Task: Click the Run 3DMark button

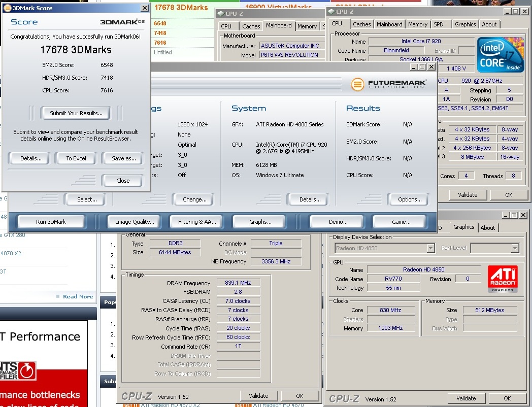Action: pyautogui.click(x=51, y=221)
